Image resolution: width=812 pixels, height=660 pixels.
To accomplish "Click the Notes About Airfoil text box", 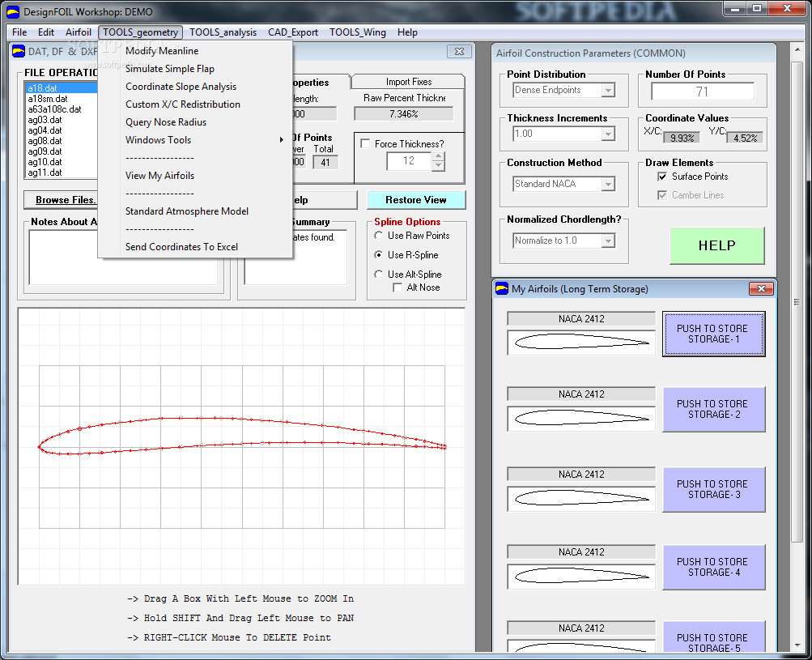I will coord(123,257).
